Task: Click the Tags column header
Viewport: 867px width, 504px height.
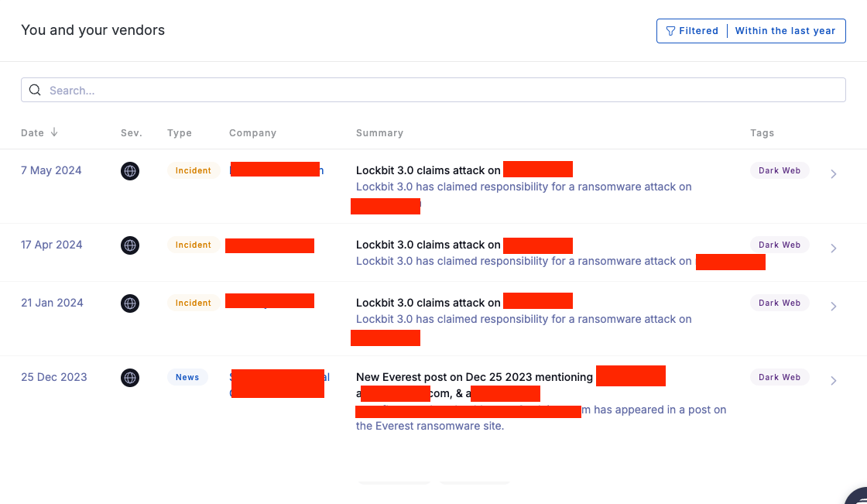Action: 762,133
